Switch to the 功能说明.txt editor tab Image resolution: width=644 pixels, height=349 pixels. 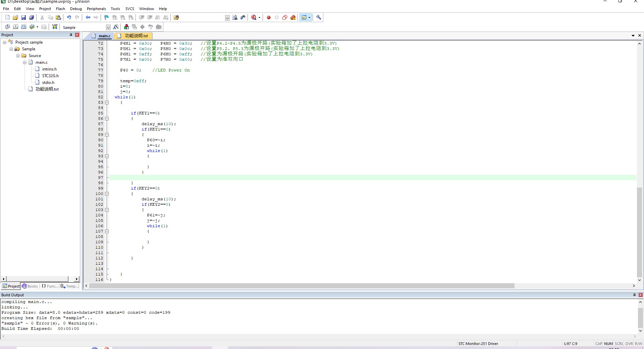tap(133, 36)
